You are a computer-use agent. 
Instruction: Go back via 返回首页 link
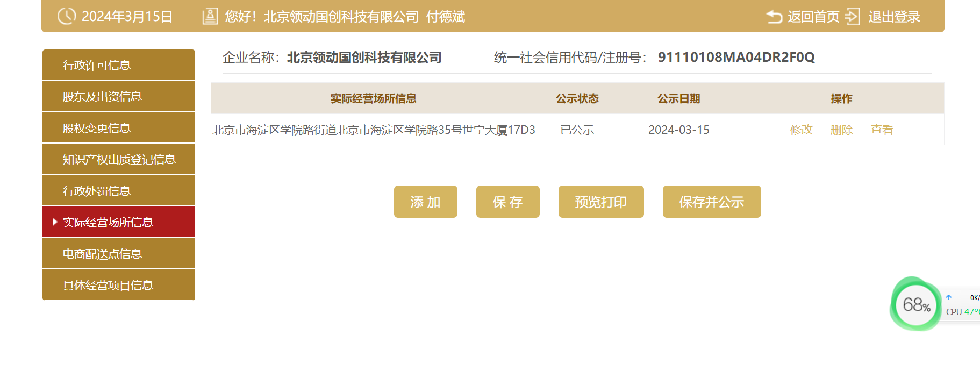(x=813, y=17)
